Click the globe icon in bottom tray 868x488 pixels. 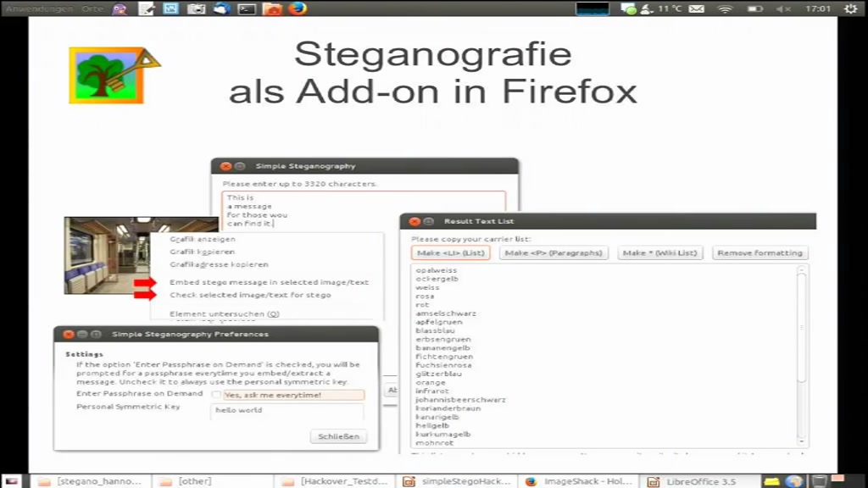[794, 481]
